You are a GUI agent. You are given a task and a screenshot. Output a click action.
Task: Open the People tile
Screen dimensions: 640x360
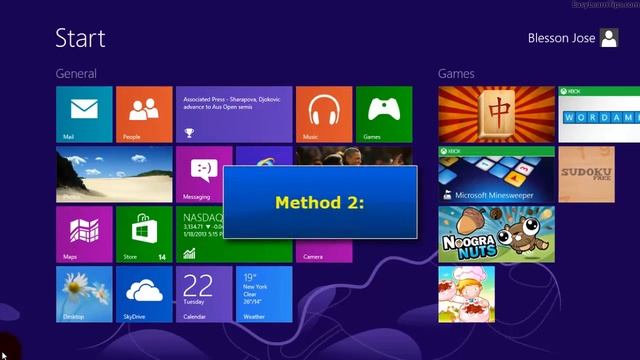144,114
